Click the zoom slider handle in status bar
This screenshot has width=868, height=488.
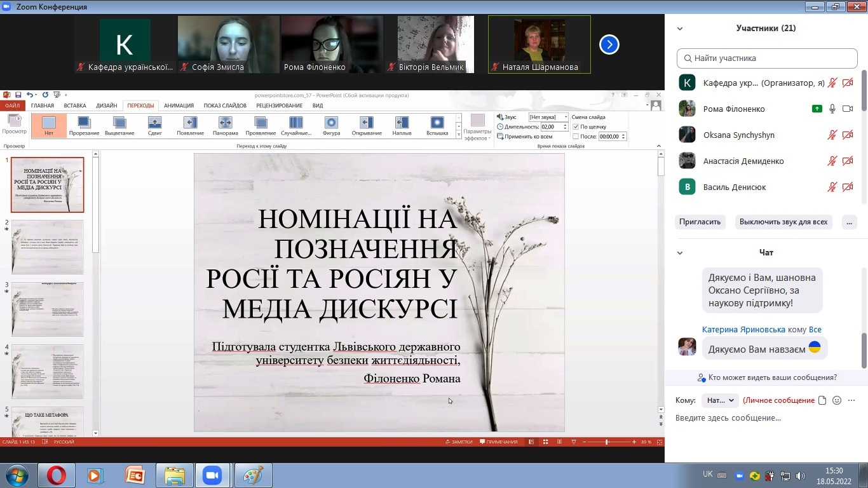click(607, 442)
